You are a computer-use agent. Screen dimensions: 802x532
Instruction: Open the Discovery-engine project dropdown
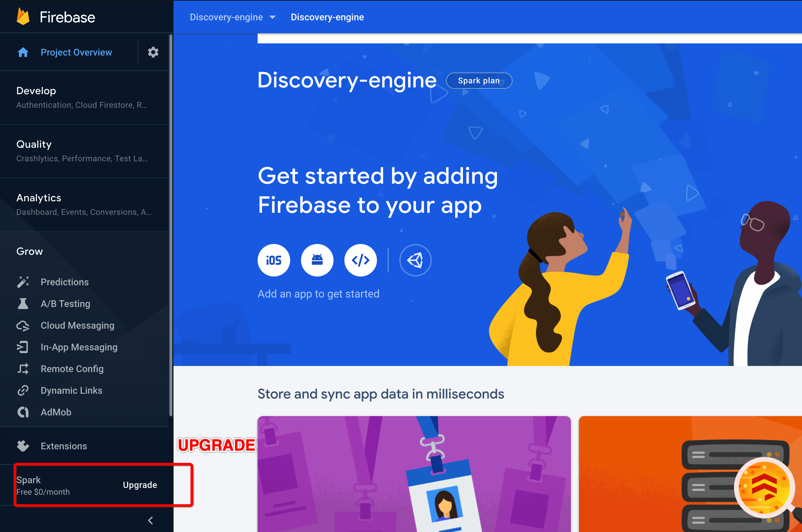pyautogui.click(x=233, y=17)
